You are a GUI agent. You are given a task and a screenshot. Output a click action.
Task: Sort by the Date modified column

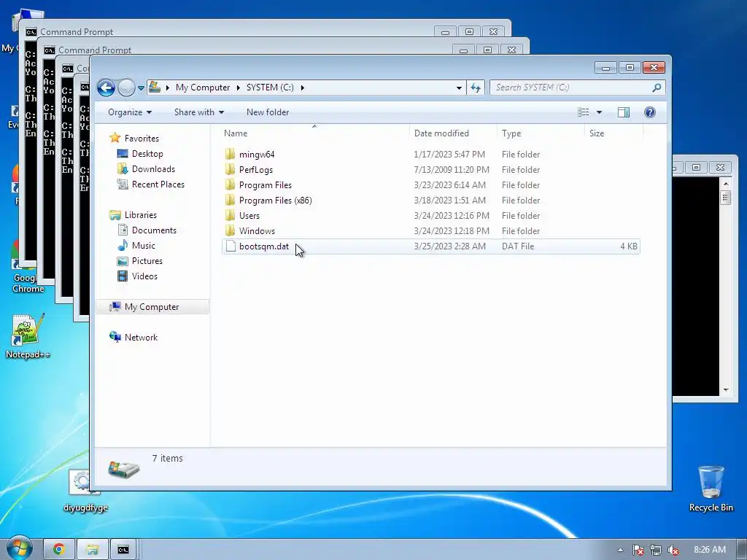[452, 133]
